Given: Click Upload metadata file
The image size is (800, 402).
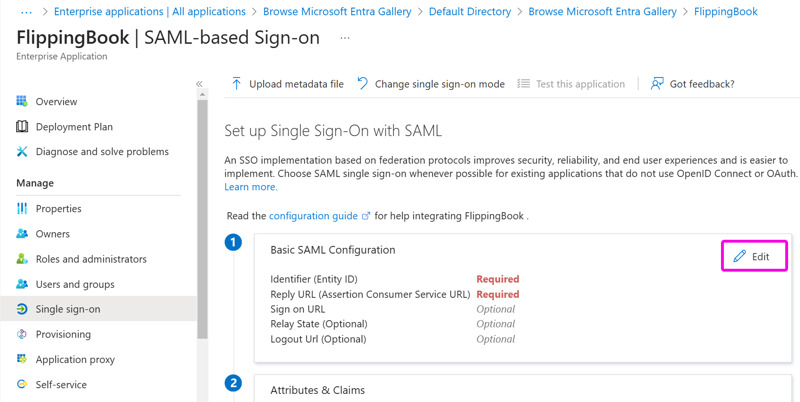Looking at the screenshot, I should [288, 84].
